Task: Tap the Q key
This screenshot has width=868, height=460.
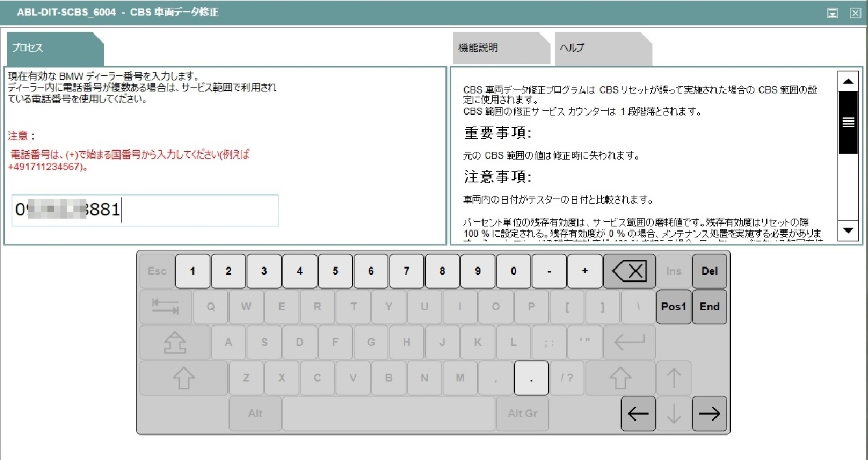Action: coord(210,307)
